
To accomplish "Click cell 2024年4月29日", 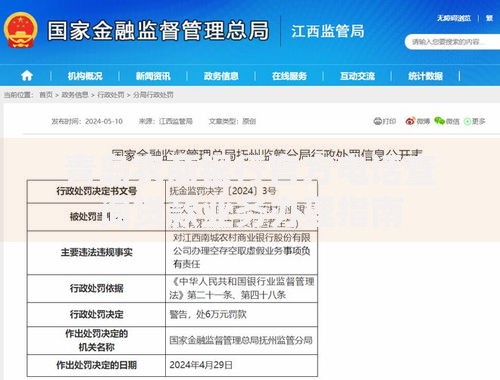I will (x=241, y=365).
